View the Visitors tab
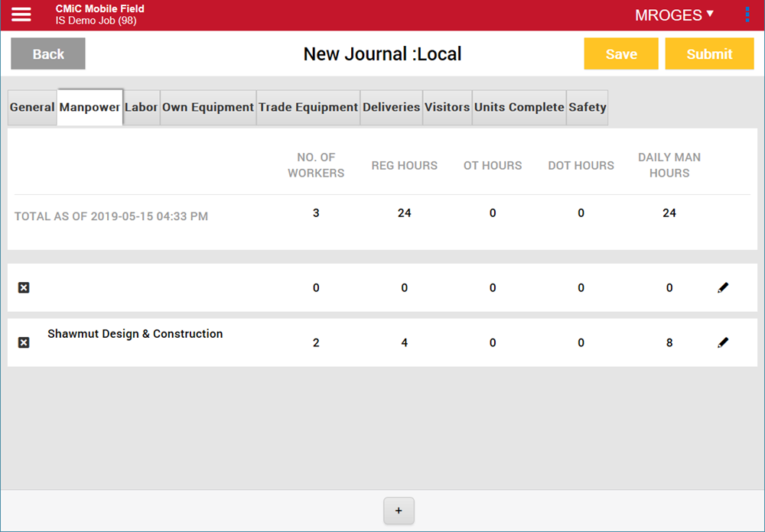 tap(447, 107)
